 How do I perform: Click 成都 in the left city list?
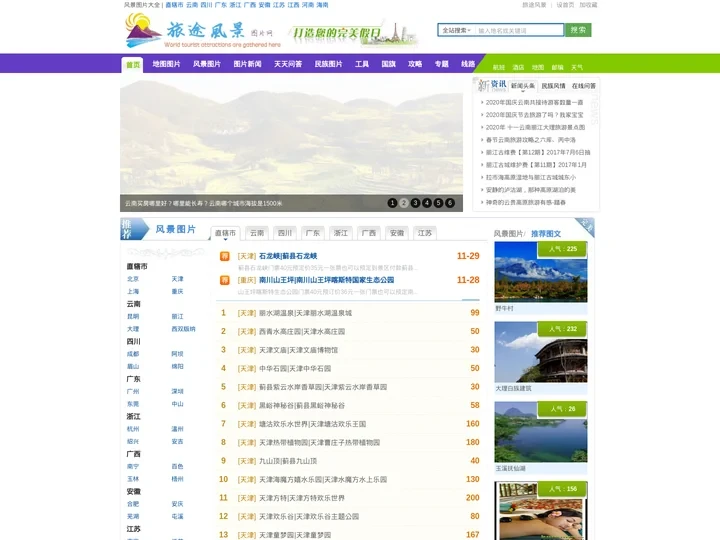click(133, 354)
